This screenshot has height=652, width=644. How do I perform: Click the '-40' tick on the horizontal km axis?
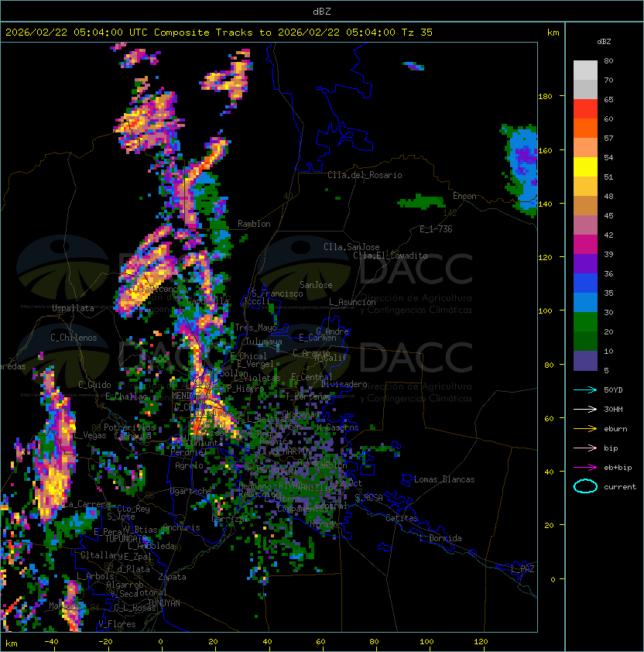(x=51, y=642)
